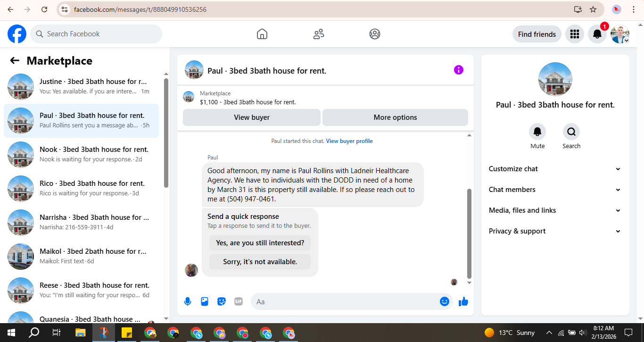Choose a GIF icon

pos(239,301)
